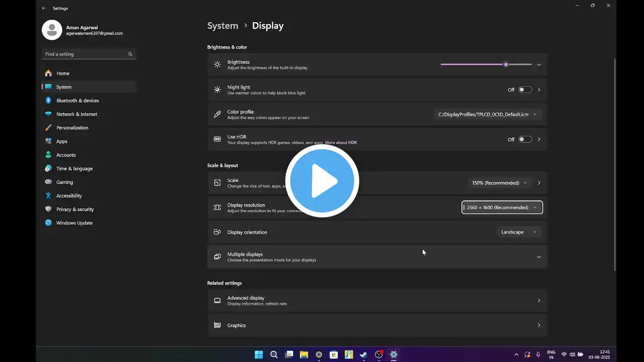Open the Color profile dropdown
Screen dimensions: 644x362
coord(488,115)
